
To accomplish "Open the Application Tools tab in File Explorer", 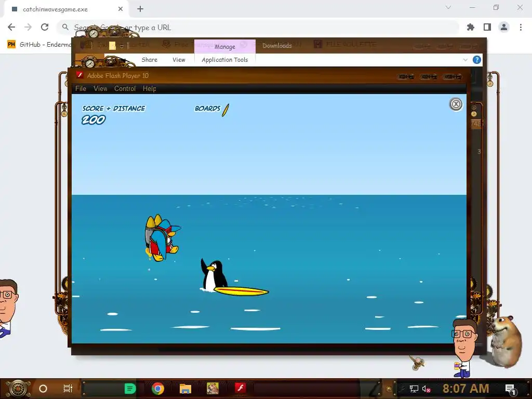I will pos(224,60).
